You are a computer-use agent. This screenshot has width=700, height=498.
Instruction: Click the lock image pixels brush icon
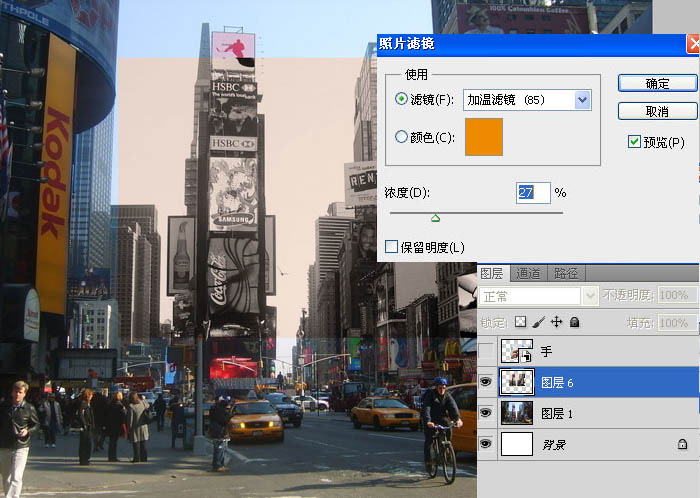point(538,323)
